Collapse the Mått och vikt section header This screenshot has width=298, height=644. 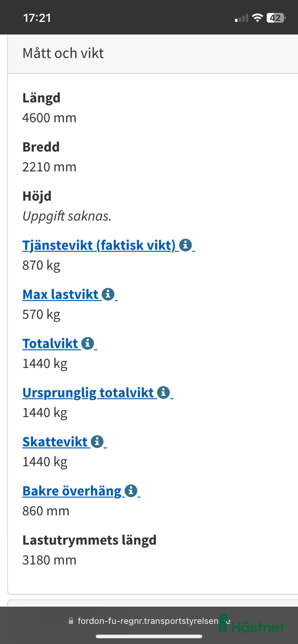(63, 53)
